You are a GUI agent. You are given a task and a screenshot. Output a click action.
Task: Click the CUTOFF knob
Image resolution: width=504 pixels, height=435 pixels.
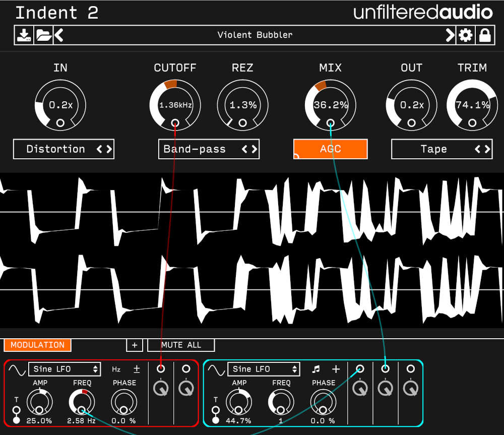coord(175,105)
